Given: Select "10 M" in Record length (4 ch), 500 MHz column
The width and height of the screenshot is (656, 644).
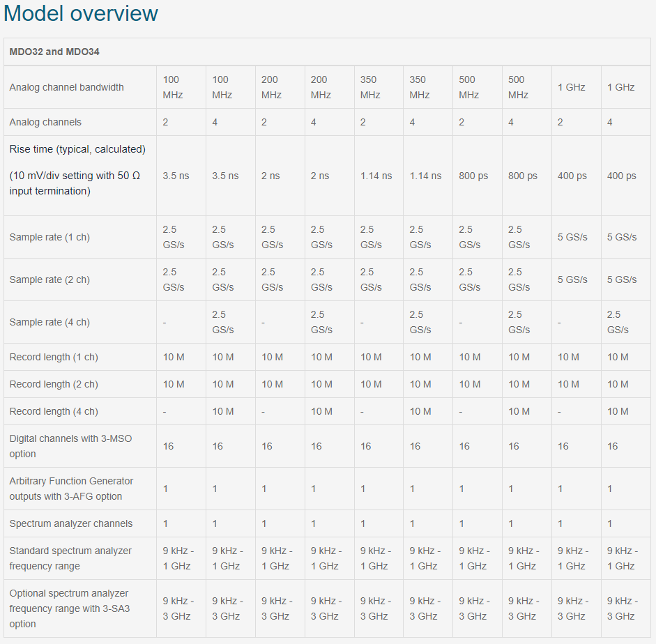Looking at the screenshot, I should tap(519, 411).
